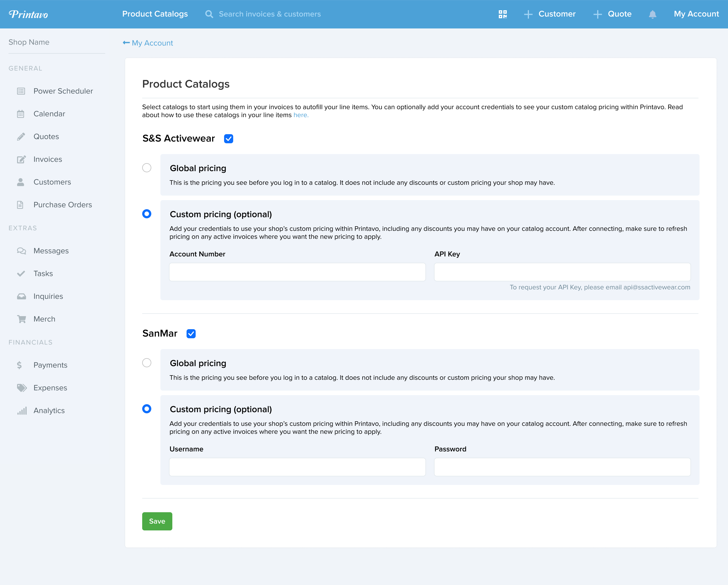Click the Messages chat bubbles icon
Image resolution: width=728 pixels, height=585 pixels.
click(21, 251)
